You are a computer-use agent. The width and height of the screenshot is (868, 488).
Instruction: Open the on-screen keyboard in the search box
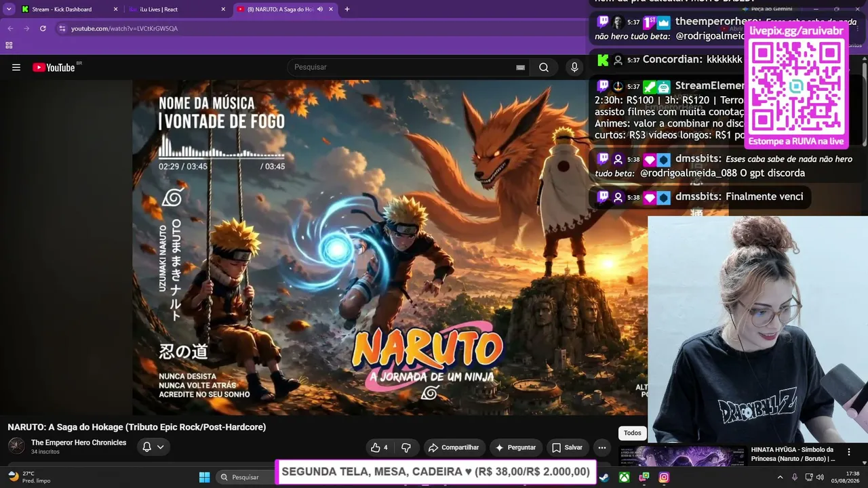pyautogui.click(x=520, y=67)
